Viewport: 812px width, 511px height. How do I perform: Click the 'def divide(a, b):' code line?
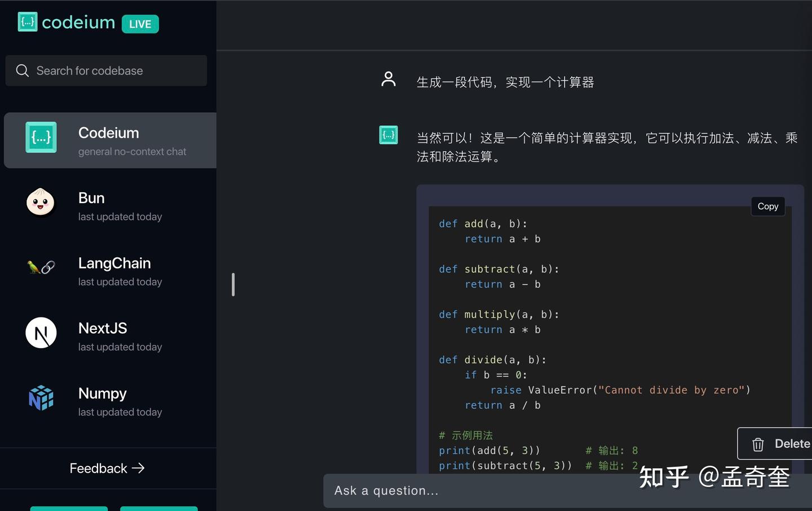pyautogui.click(x=493, y=360)
